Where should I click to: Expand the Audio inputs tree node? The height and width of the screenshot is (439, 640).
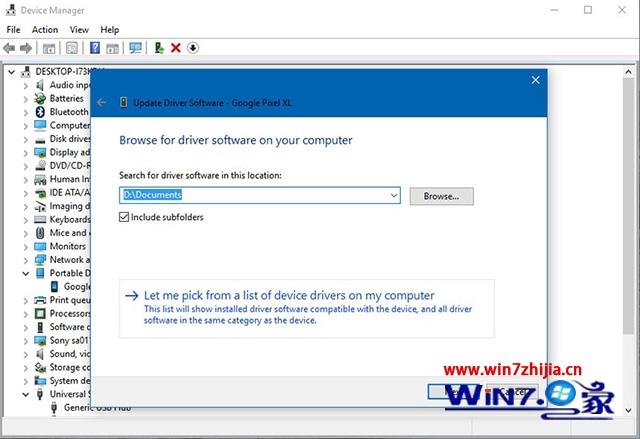[x=26, y=86]
